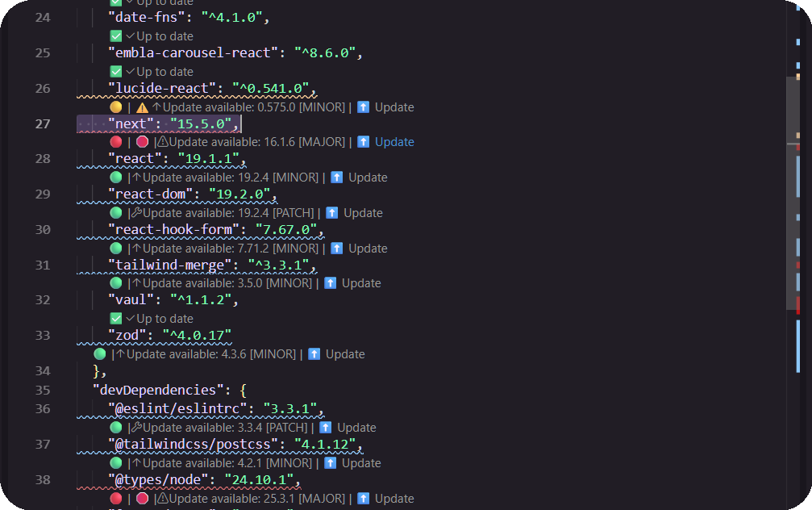Click line number 27 in the gutter
This screenshot has width=812, height=510.
[42, 123]
